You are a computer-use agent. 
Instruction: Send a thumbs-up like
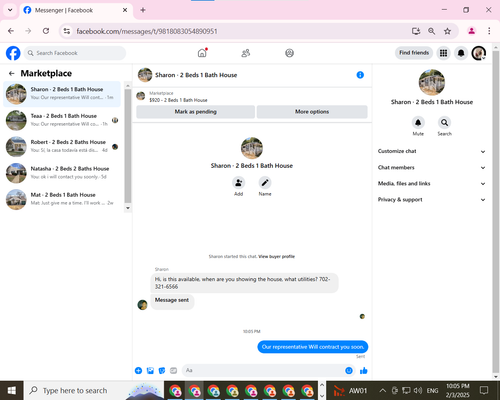click(364, 370)
